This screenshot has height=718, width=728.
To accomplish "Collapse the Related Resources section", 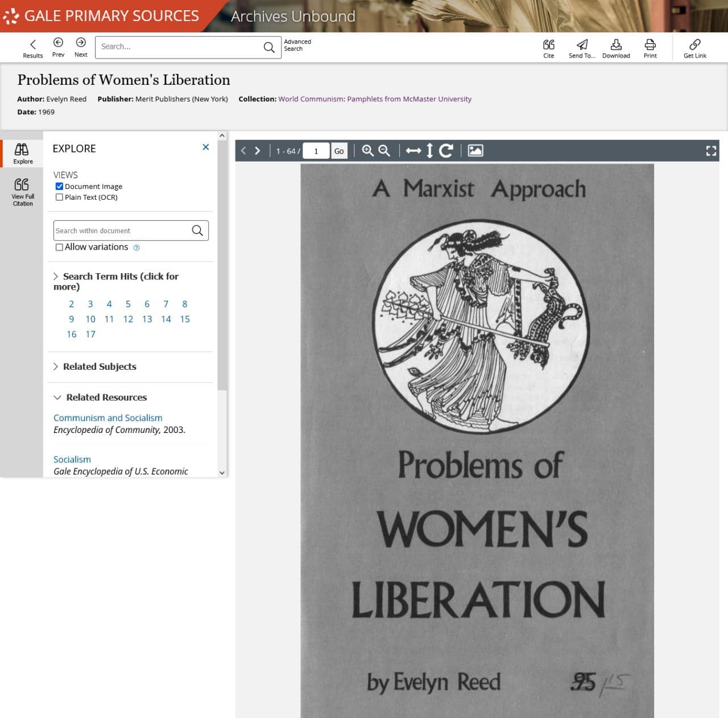I will pos(100,397).
